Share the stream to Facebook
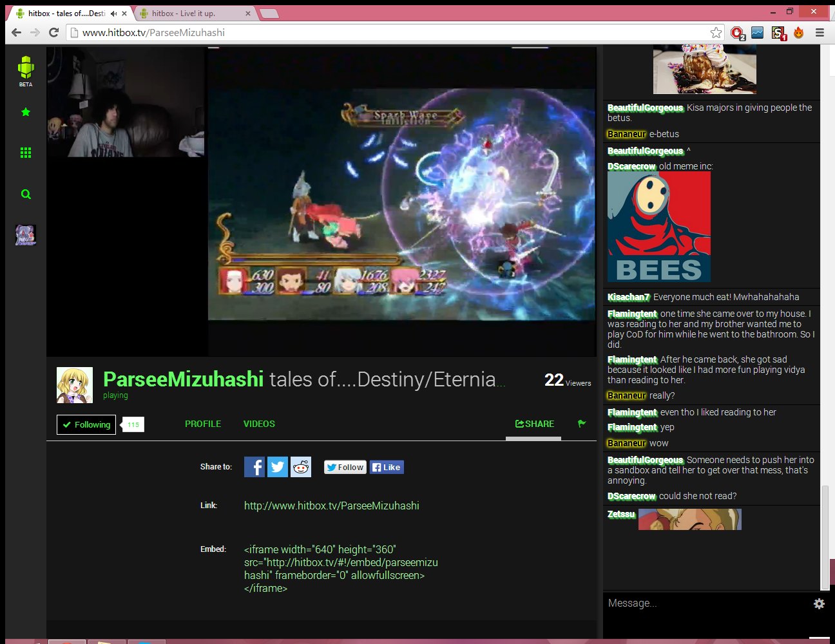Image resolution: width=835 pixels, height=644 pixels. [254, 467]
